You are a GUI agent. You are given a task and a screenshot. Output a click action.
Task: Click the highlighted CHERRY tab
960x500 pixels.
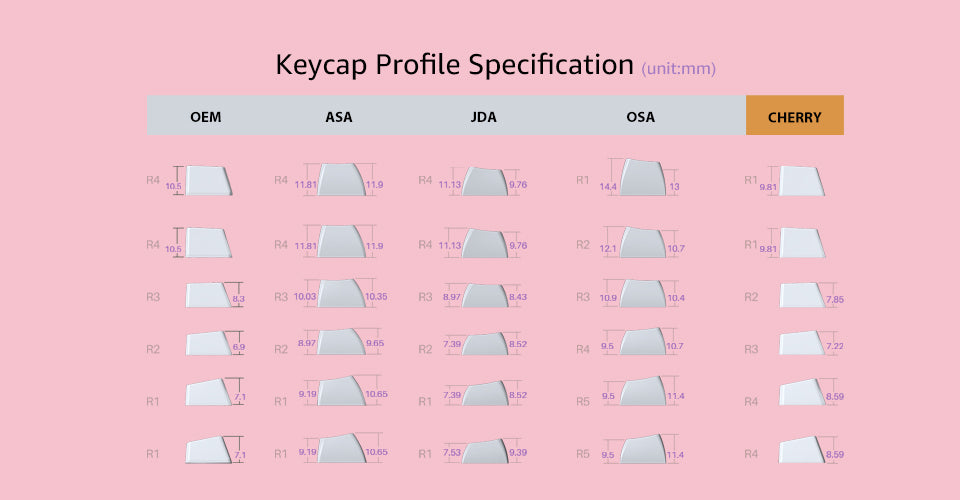point(795,117)
